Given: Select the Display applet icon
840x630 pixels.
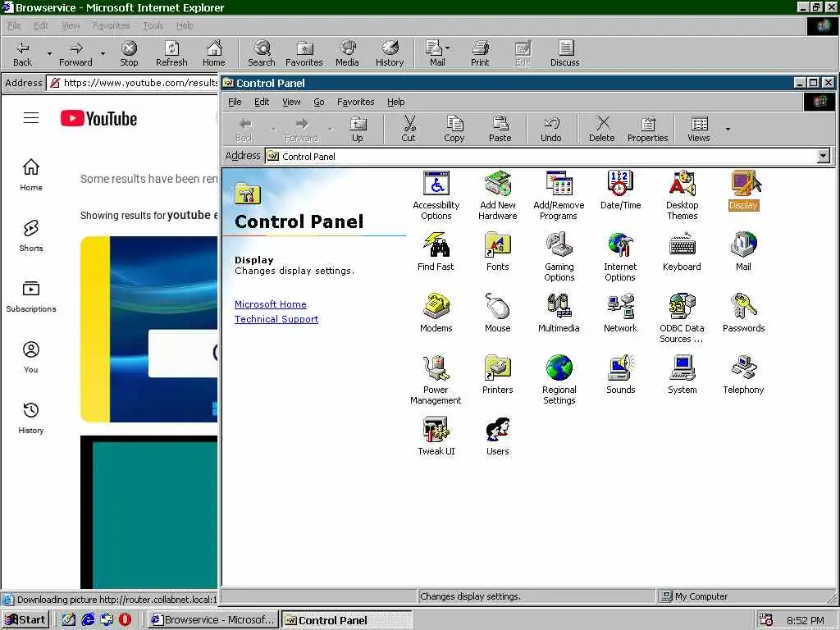Looking at the screenshot, I should pos(743,190).
